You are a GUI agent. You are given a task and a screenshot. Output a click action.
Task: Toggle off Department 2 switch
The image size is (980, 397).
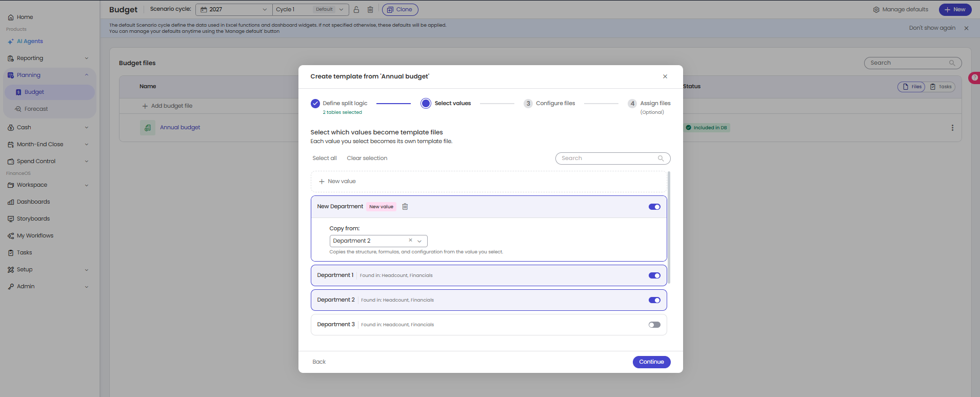pos(654,300)
